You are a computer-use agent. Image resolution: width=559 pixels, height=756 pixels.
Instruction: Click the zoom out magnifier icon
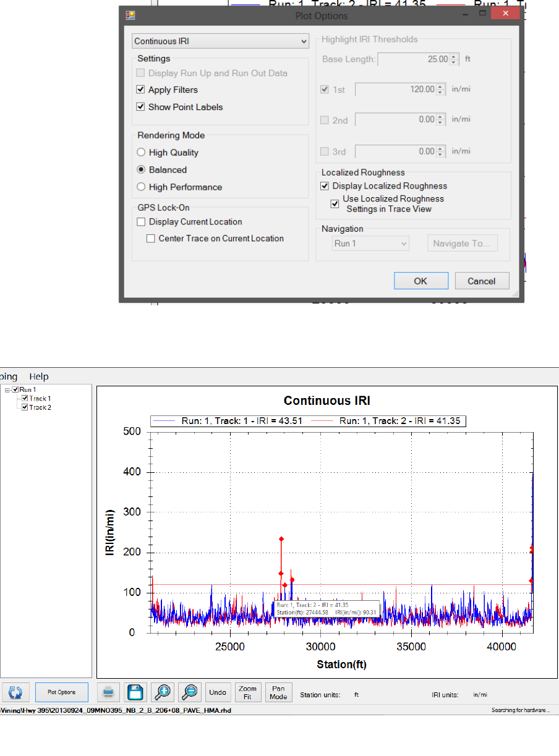pyautogui.click(x=190, y=692)
